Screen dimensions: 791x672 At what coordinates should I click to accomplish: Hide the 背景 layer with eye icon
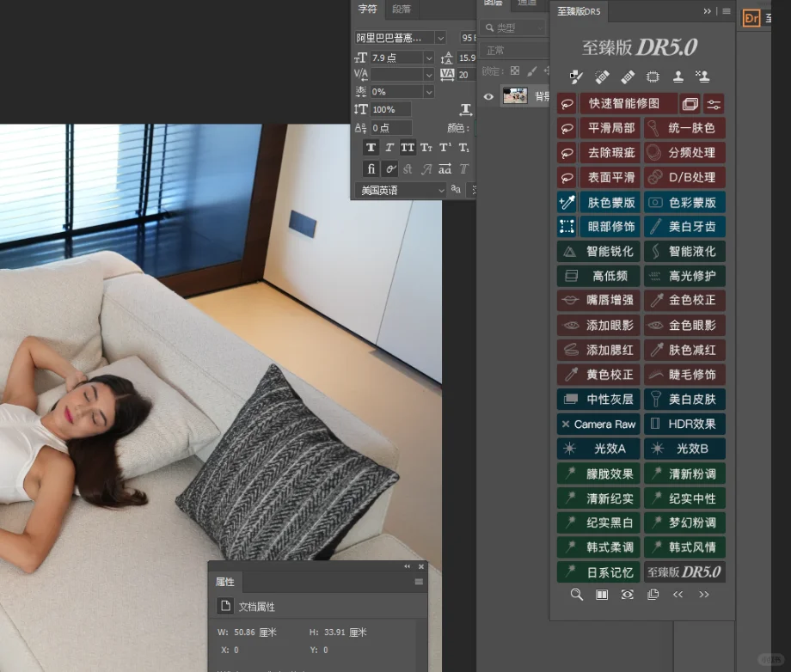(x=488, y=97)
